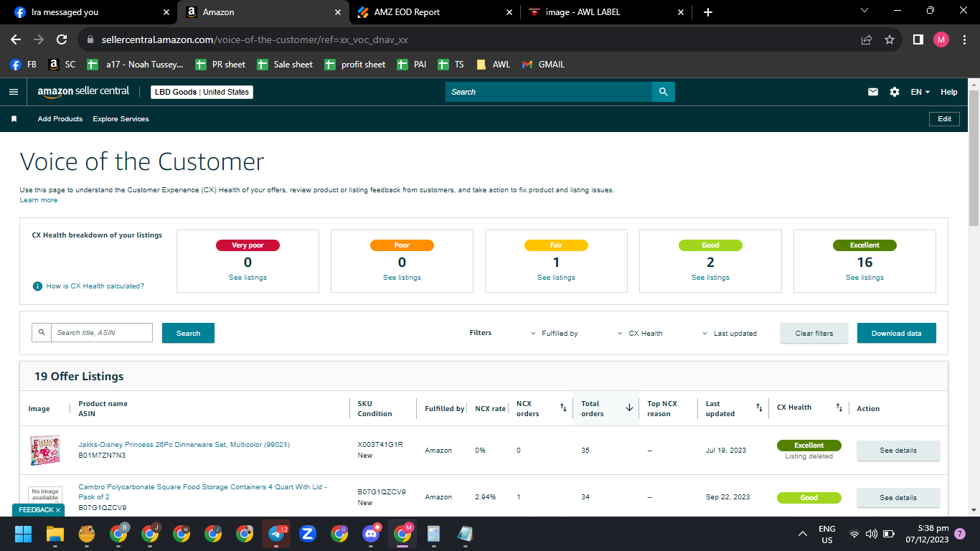The height and width of the screenshot is (551, 980).
Task: Open the Chrome profile avatar M
Action: 941,39
